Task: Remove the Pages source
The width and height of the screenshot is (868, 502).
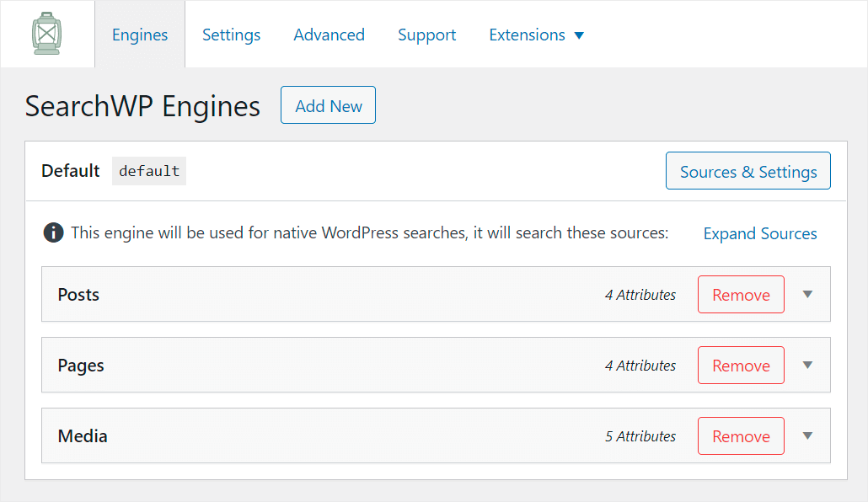Action: (x=741, y=366)
